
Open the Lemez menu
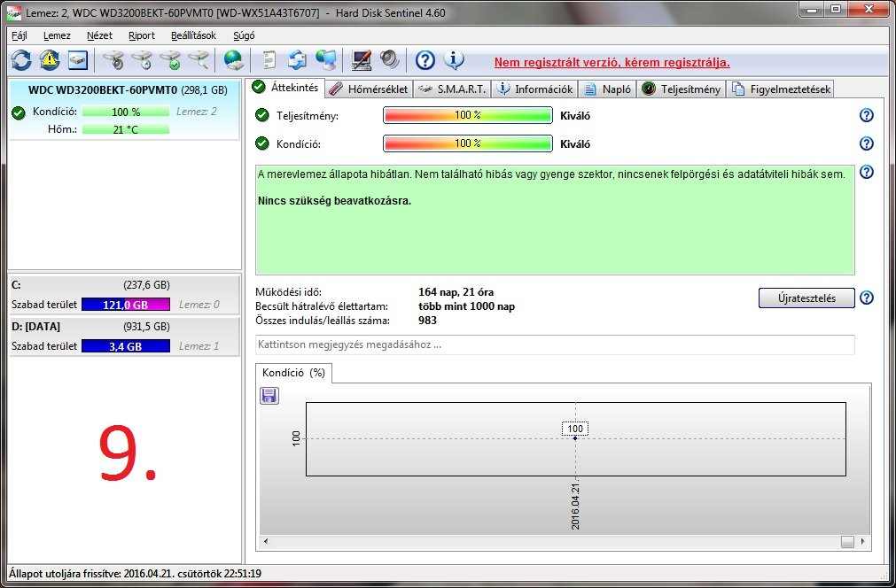click(x=57, y=35)
